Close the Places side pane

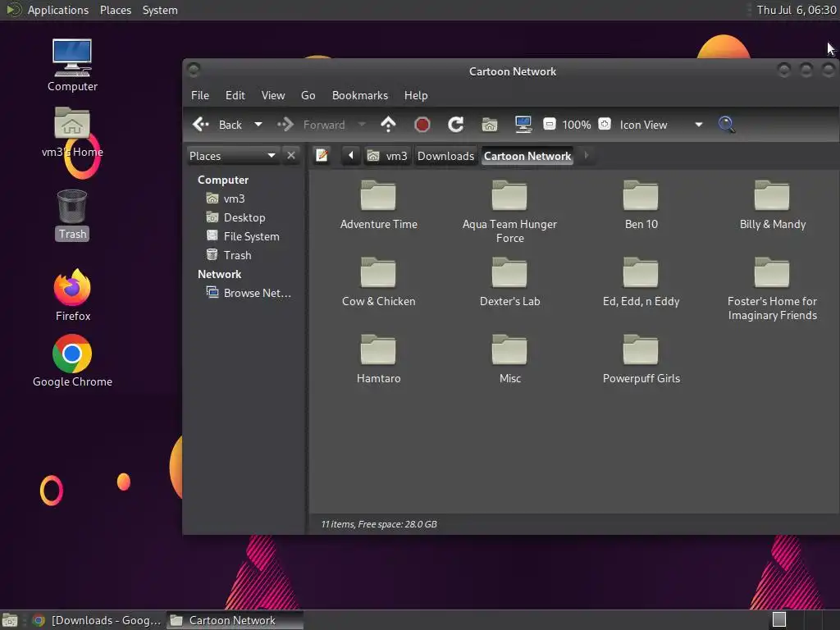tap(291, 155)
